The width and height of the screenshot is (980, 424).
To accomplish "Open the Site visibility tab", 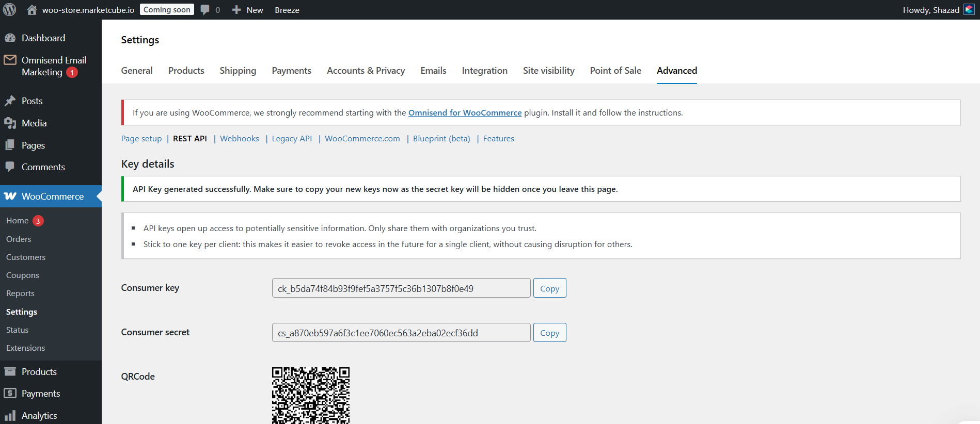I will pyautogui.click(x=548, y=71).
